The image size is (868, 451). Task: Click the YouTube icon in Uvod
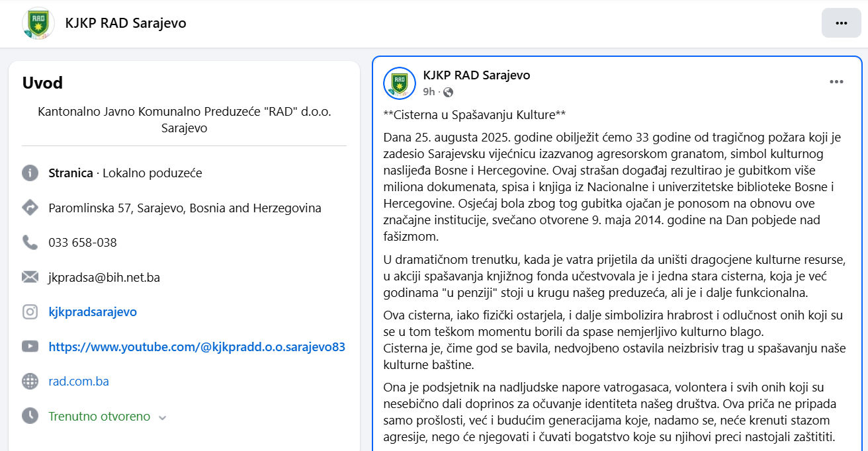coord(30,347)
